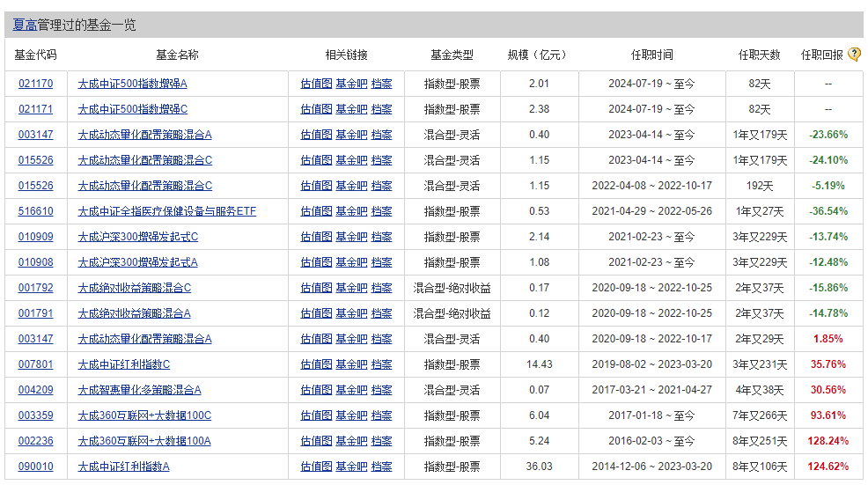Click the 14.43 fund size cell
Viewport: 868px width, 485px height.
(x=539, y=364)
